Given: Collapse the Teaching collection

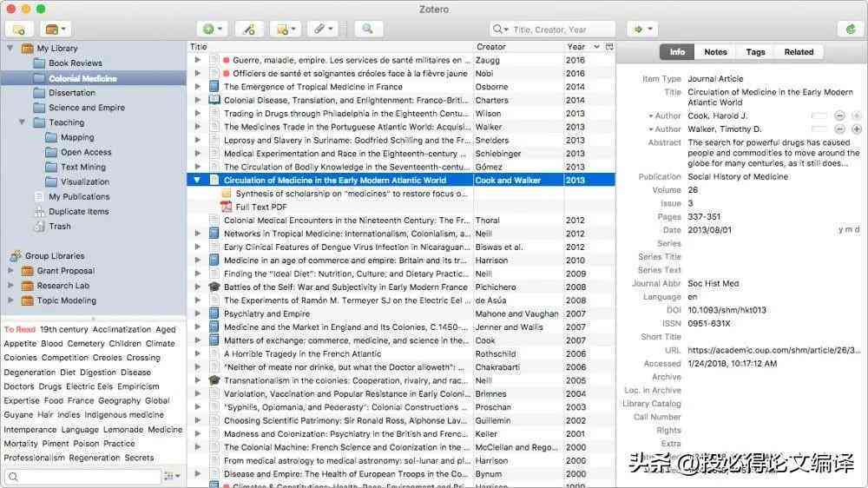Looking at the screenshot, I should [x=23, y=122].
